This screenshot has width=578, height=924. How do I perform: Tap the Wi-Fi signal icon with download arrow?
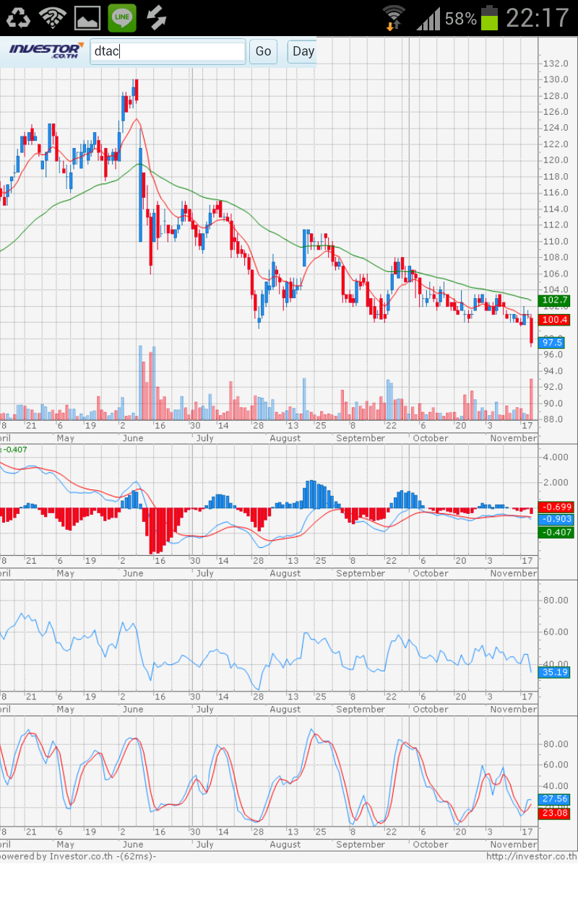(394, 17)
